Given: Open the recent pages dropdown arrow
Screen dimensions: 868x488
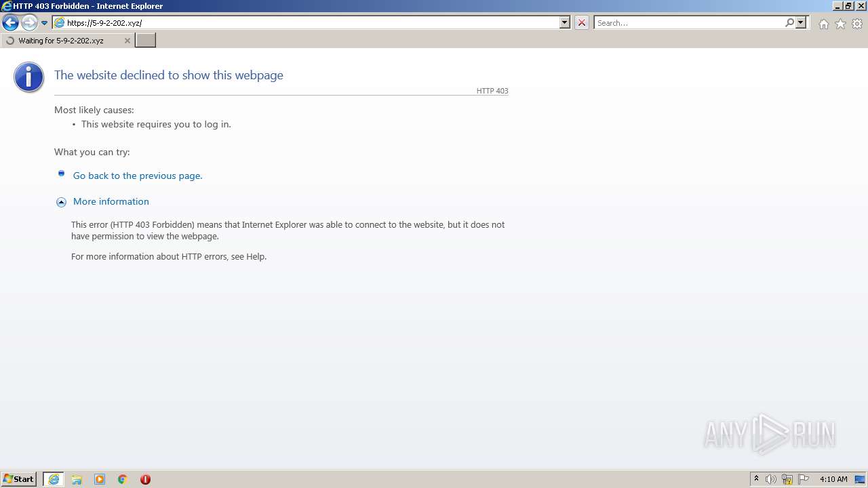Looking at the screenshot, I should (x=45, y=23).
